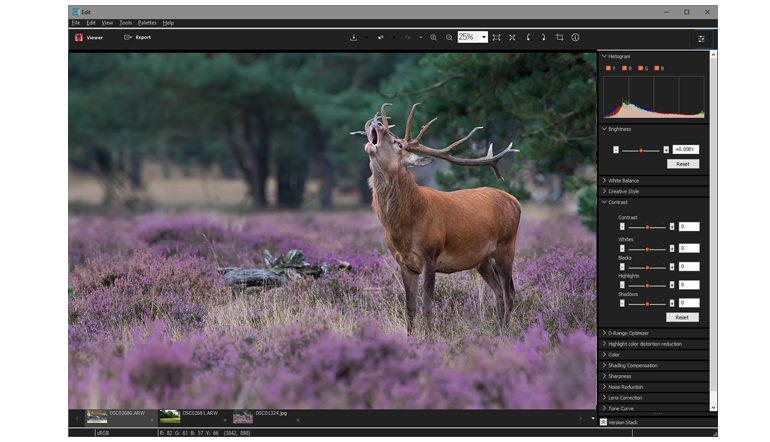
Task: Open the Tools menu
Action: (125, 22)
